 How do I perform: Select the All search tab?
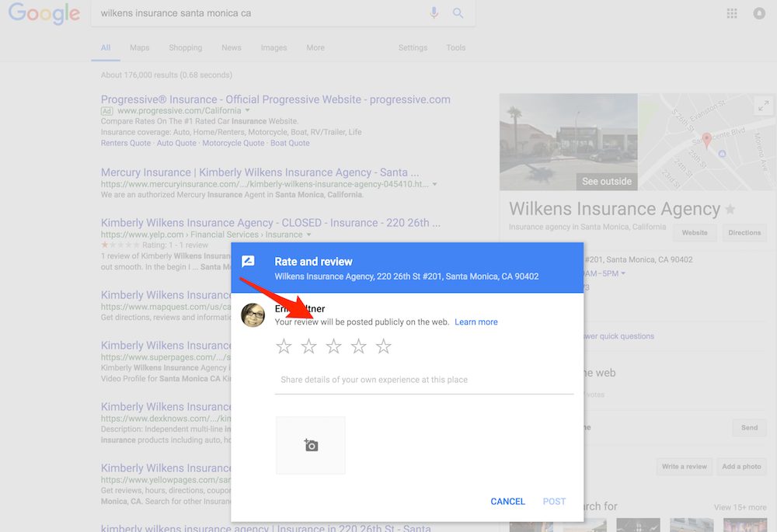click(106, 47)
